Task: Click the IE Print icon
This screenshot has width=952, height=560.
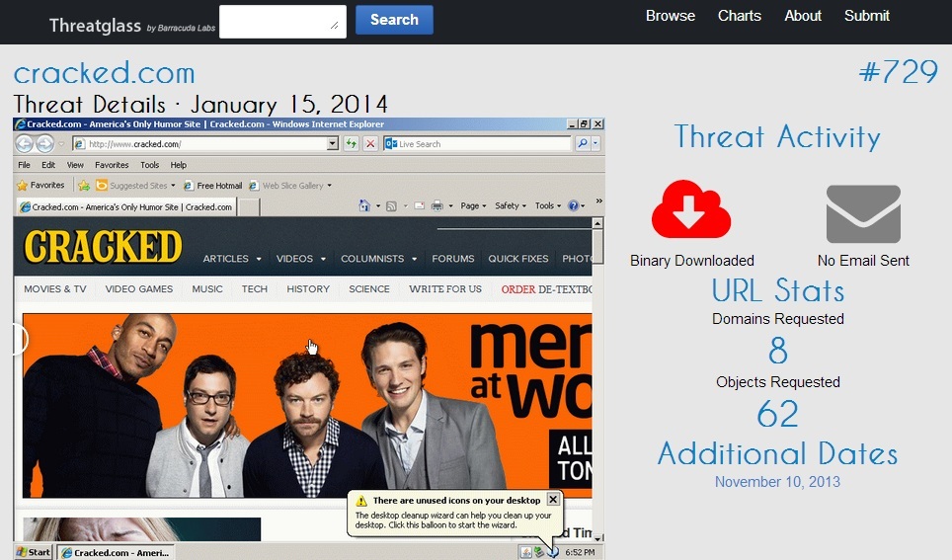Action: 437,205
